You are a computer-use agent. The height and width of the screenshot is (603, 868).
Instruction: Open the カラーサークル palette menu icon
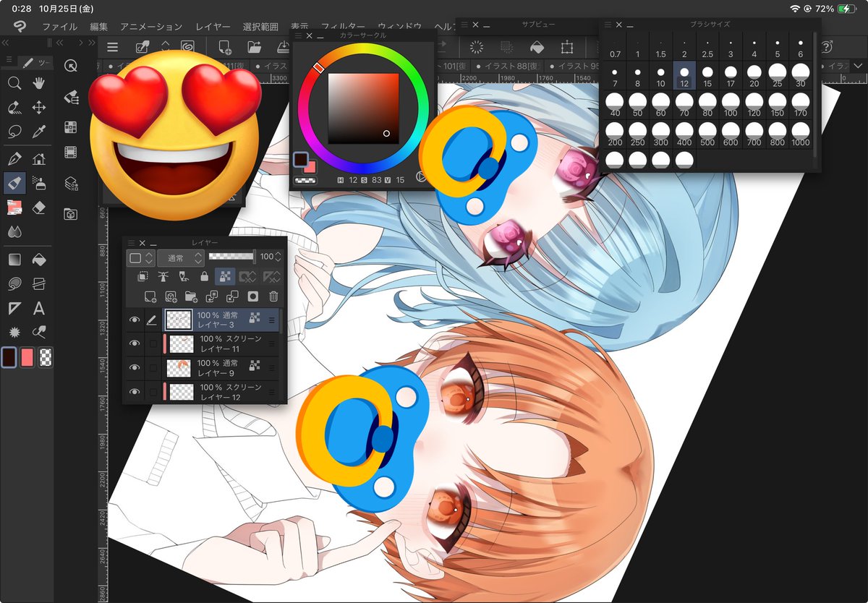pos(297,35)
